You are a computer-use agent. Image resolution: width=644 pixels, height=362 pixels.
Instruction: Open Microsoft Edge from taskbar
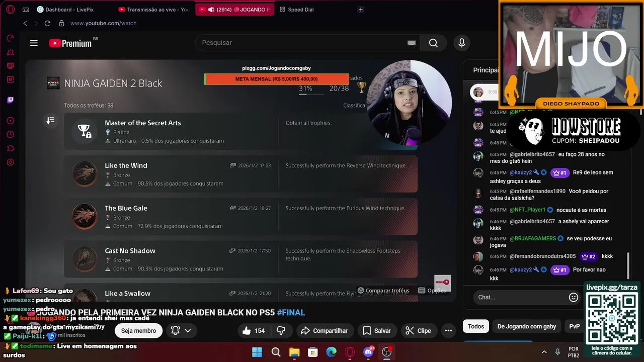tap(331, 352)
